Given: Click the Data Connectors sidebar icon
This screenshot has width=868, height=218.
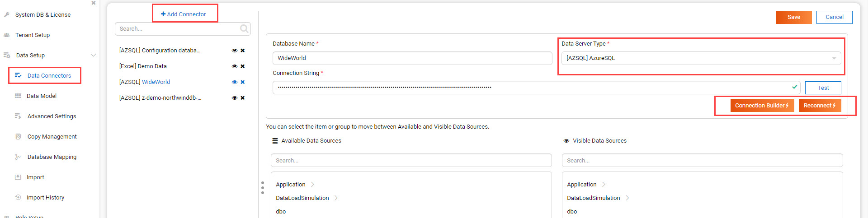Looking at the screenshot, I should [x=18, y=75].
